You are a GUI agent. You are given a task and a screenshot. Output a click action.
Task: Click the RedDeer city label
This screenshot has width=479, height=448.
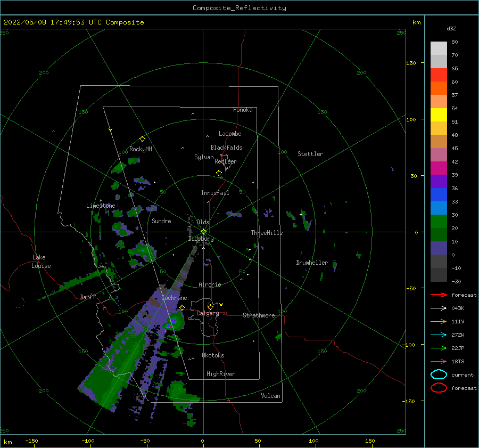coord(226,161)
